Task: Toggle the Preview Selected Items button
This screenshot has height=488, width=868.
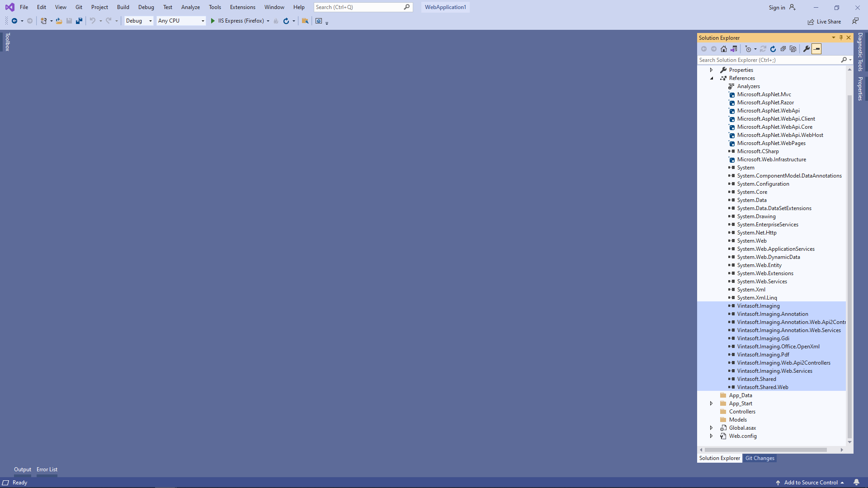Action: point(816,49)
